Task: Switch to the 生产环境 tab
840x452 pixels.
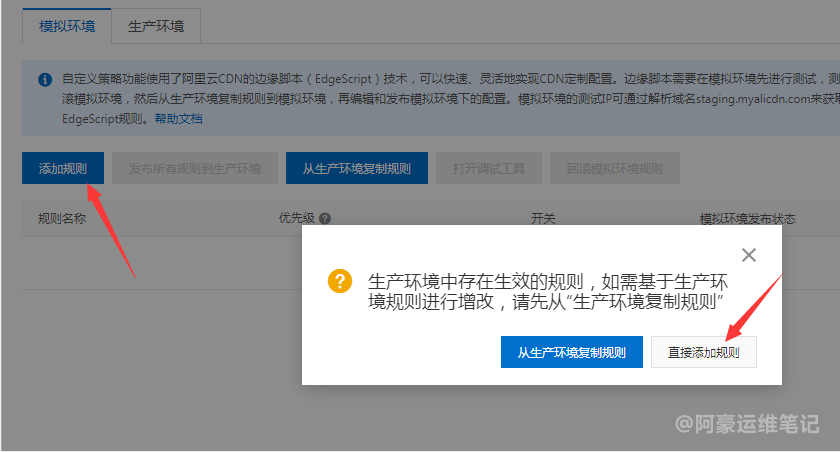Action: (x=156, y=26)
